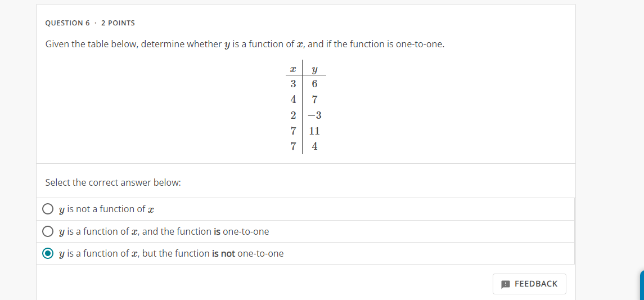Click the x value 2 in table

293,115
